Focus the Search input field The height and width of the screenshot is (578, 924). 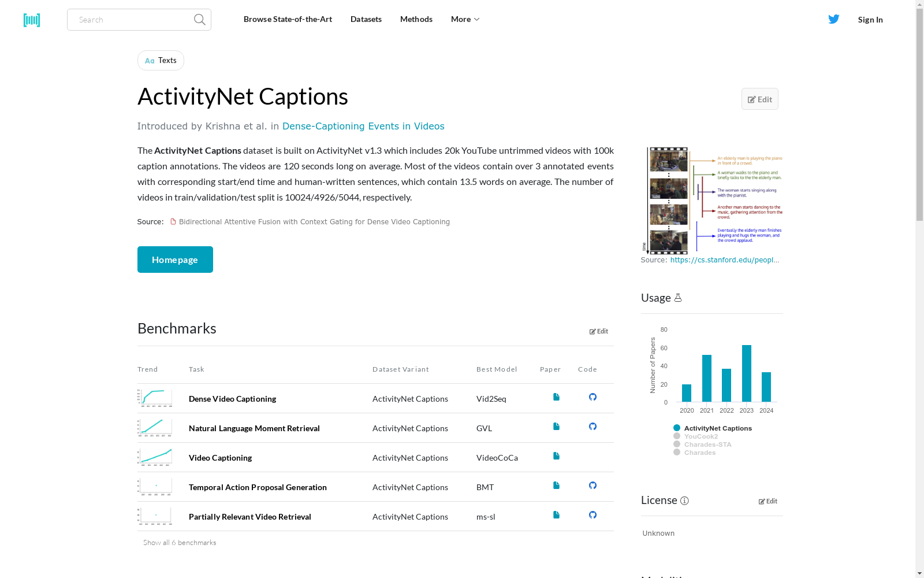[133, 20]
